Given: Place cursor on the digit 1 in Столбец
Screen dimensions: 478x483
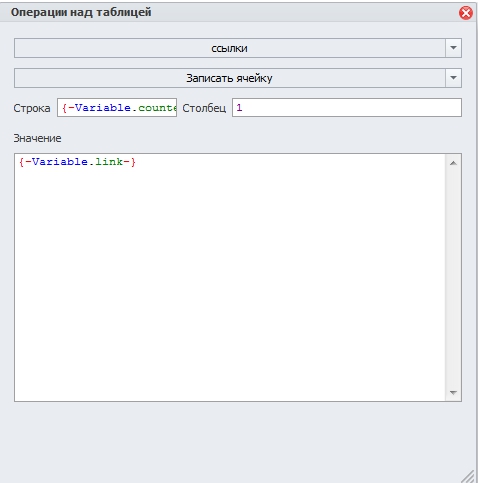Looking at the screenshot, I should coord(239,108).
